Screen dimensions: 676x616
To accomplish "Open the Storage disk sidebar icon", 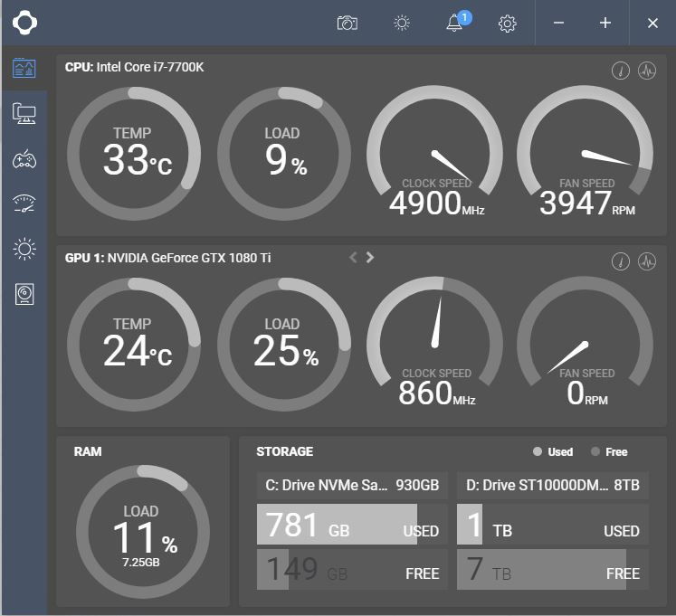I will pyautogui.click(x=24, y=294).
